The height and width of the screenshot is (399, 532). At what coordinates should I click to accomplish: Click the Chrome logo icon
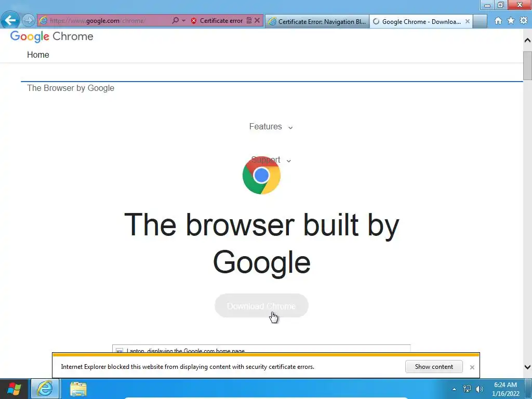pos(261,176)
